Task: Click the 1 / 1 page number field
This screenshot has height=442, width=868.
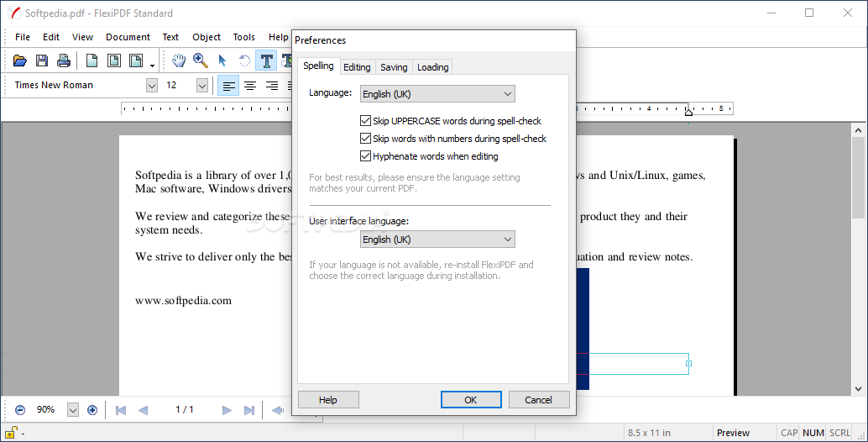Action: point(185,410)
